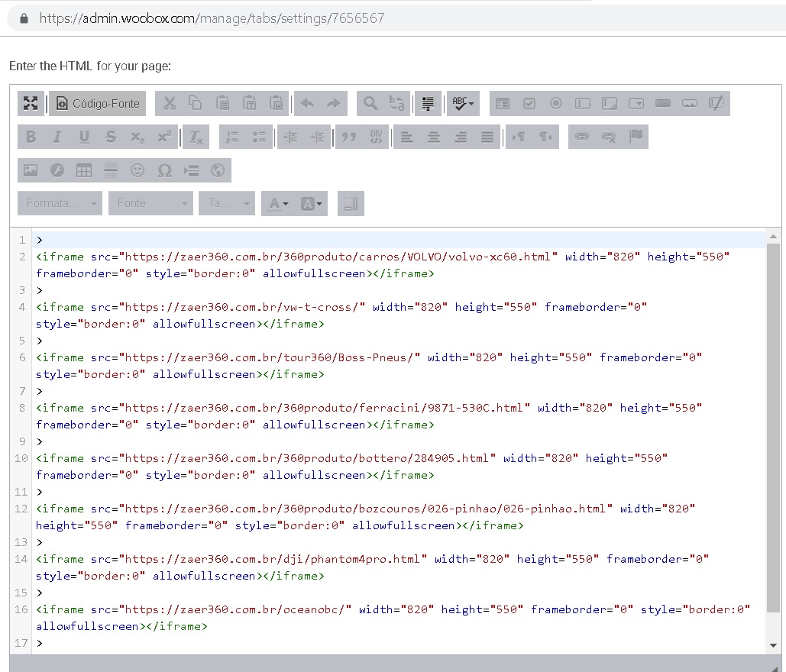Click the Insert Flash icon
The width and height of the screenshot is (786, 672).
[57, 170]
